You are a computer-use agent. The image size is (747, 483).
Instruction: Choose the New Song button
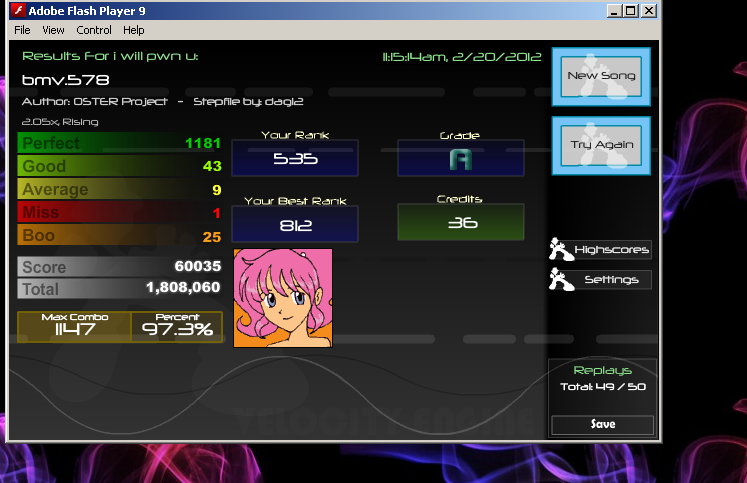[601, 77]
